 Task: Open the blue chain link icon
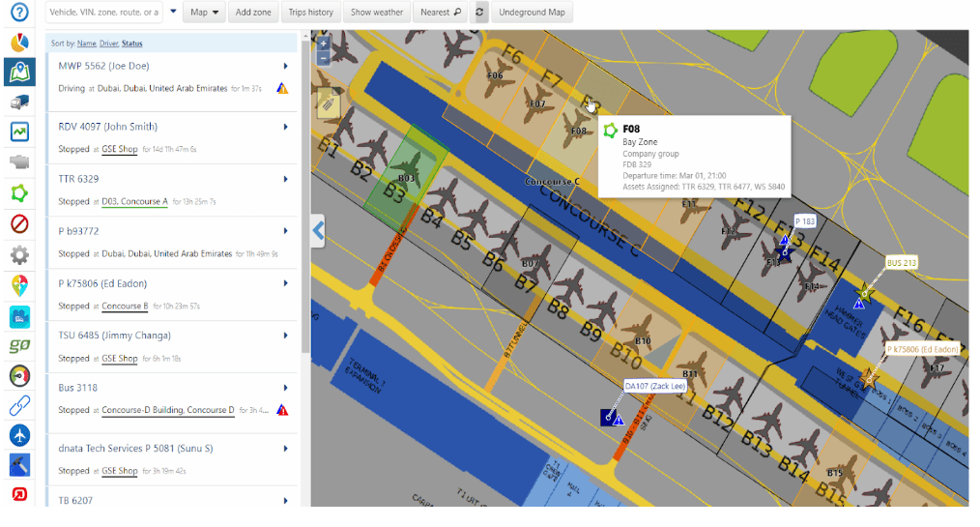pyautogui.click(x=19, y=406)
